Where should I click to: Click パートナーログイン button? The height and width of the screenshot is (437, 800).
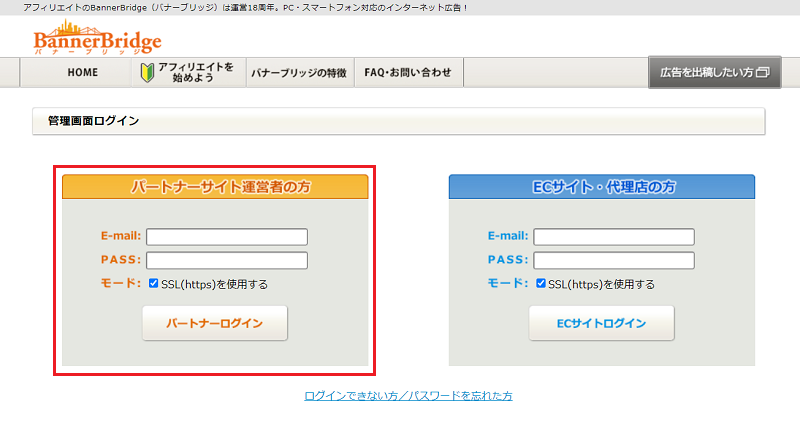click(x=215, y=323)
